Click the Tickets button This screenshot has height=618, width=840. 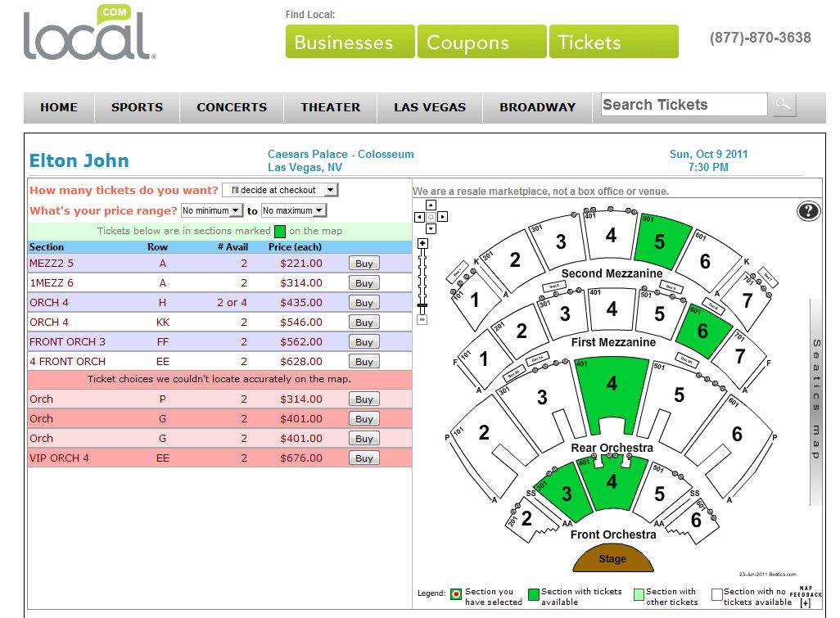[614, 41]
